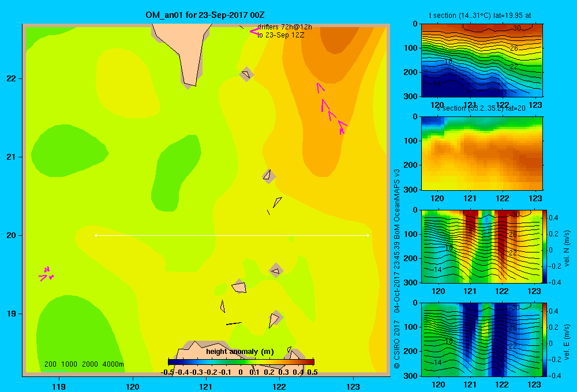Open the northward velocity section panel

coord(482,246)
